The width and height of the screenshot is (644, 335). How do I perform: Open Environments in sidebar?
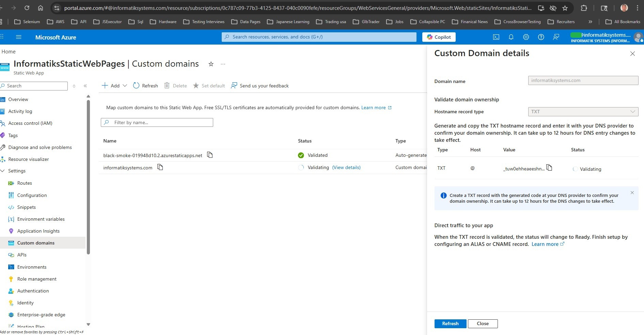point(32,267)
